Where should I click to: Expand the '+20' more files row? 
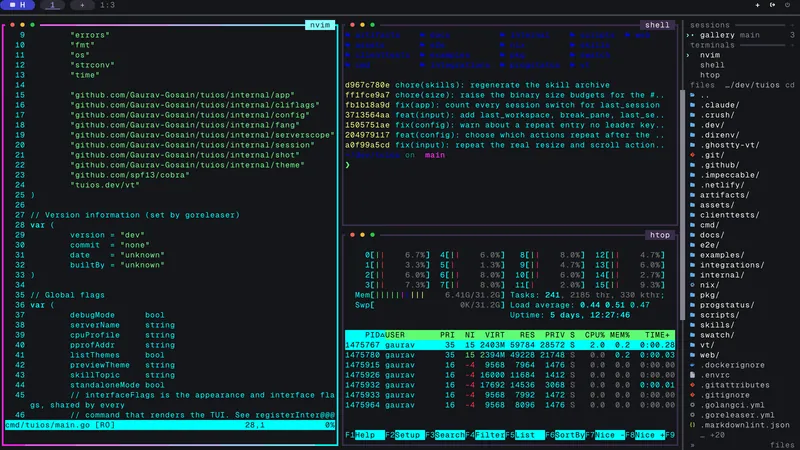(x=713, y=435)
